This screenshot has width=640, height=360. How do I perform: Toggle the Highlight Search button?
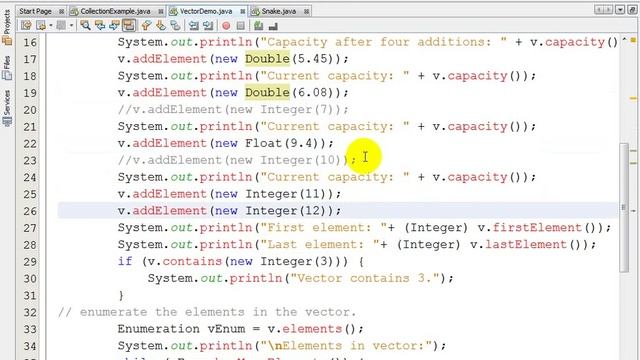[129, 26]
